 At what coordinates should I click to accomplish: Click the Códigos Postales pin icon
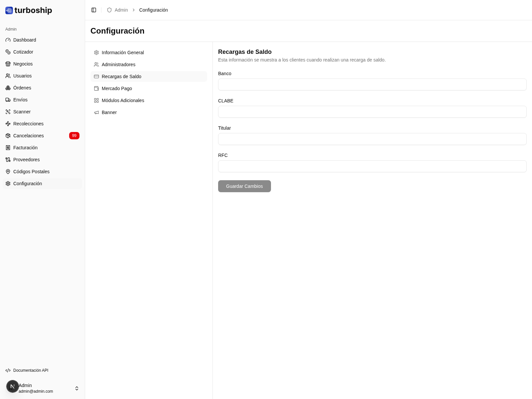tap(8, 172)
